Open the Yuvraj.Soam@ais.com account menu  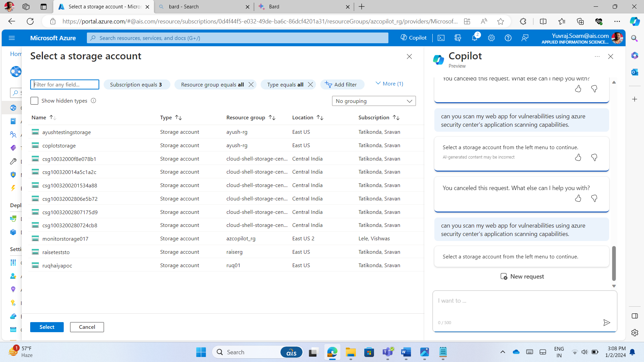582,38
